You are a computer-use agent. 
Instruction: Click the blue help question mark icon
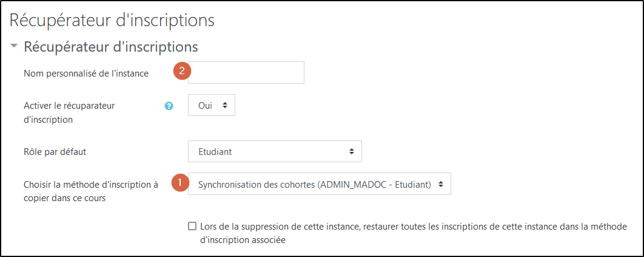(169, 106)
